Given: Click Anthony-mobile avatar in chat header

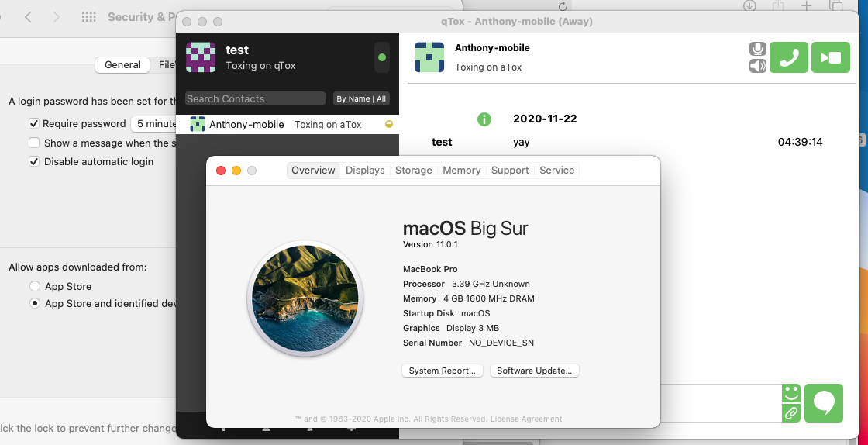Looking at the screenshot, I should (x=429, y=57).
